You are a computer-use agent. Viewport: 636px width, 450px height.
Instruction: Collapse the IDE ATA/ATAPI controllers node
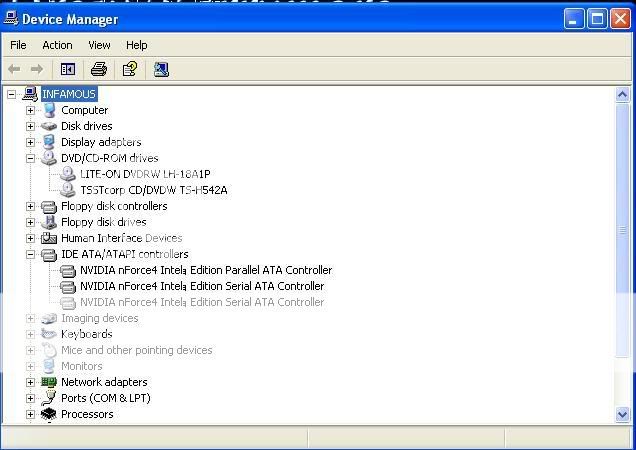[x=31, y=254]
